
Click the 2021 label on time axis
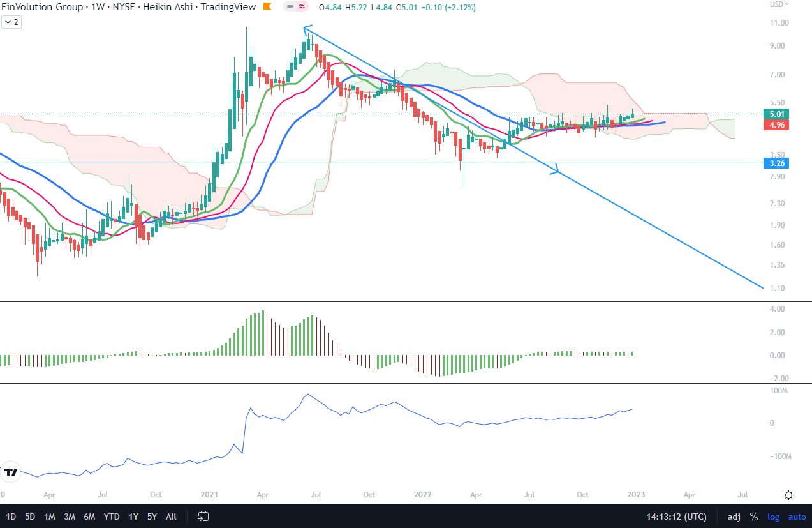[x=209, y=495]
